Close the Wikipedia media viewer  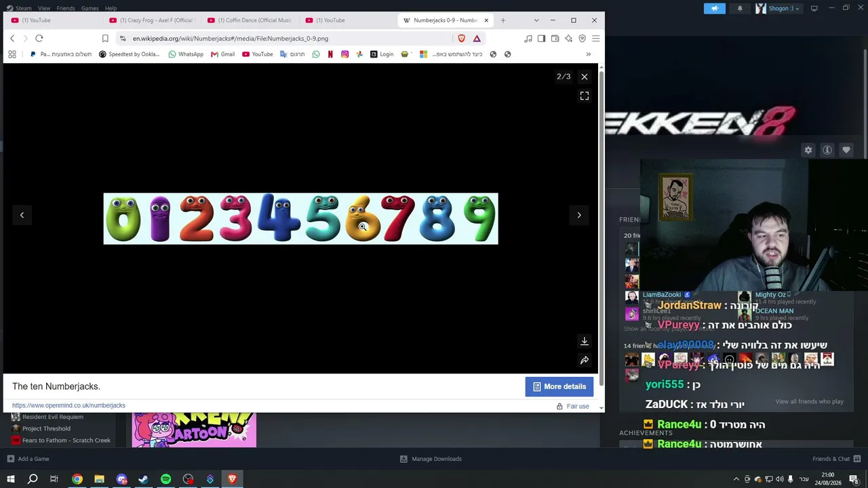[x=585, y=77]
